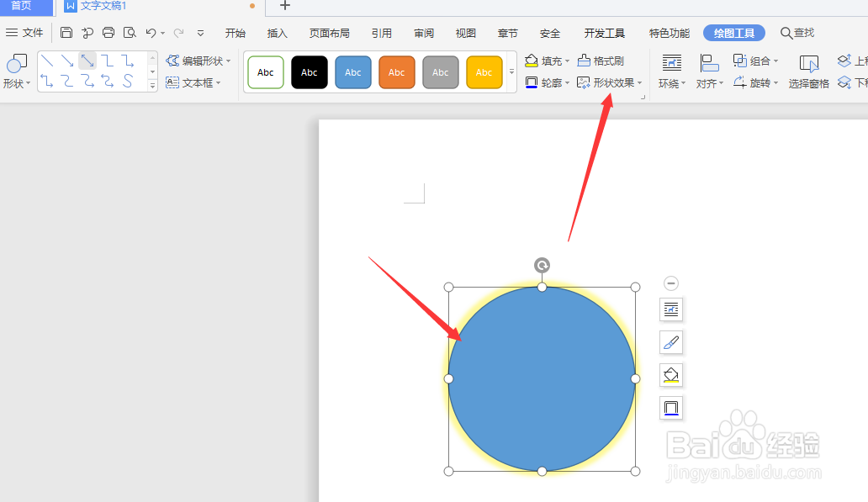The height and width of the screenshot is (502, 868).
Task: Apply the black Abc shape style
Action: (x=310, y=72)
